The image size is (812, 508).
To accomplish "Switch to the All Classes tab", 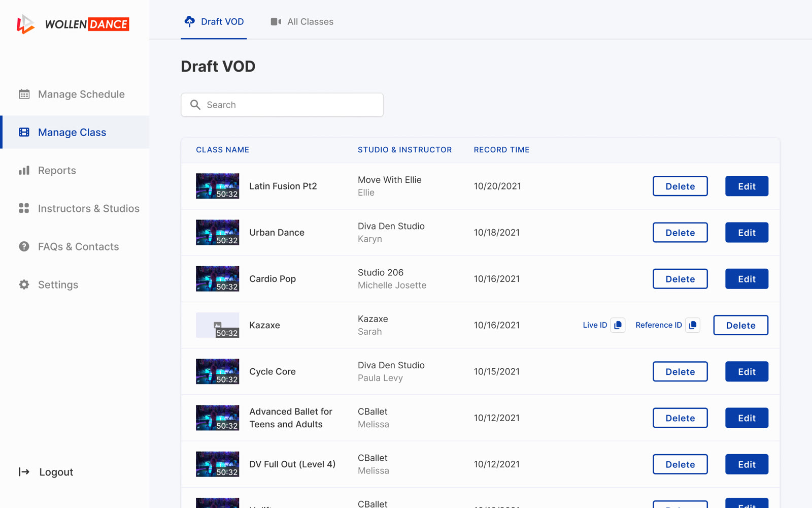I will pyautogui.click(x=302, y=21).
